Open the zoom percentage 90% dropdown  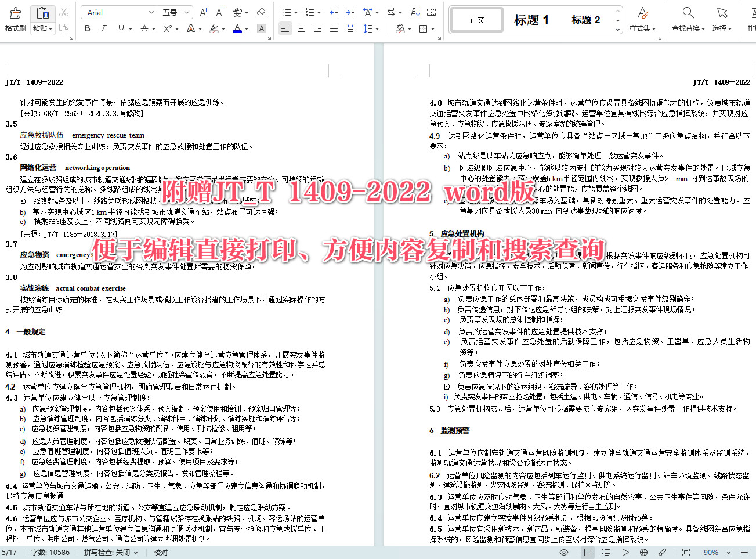[x=715, y=552]
